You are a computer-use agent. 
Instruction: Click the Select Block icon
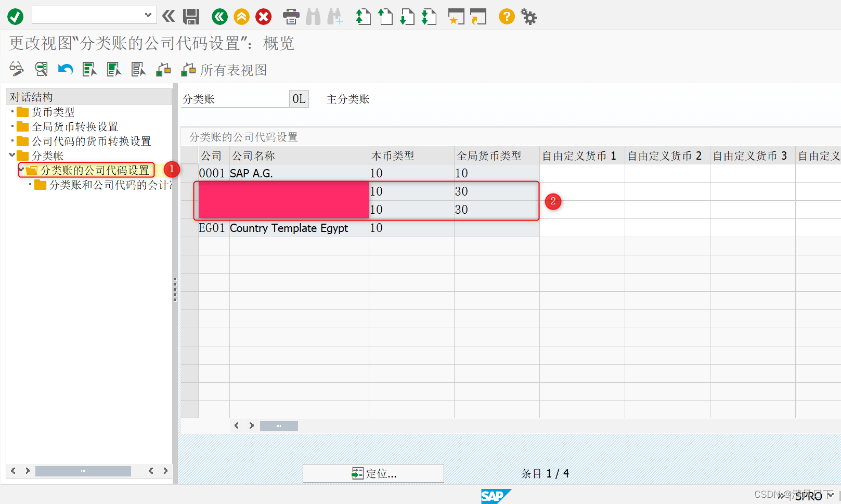point(114,69)
